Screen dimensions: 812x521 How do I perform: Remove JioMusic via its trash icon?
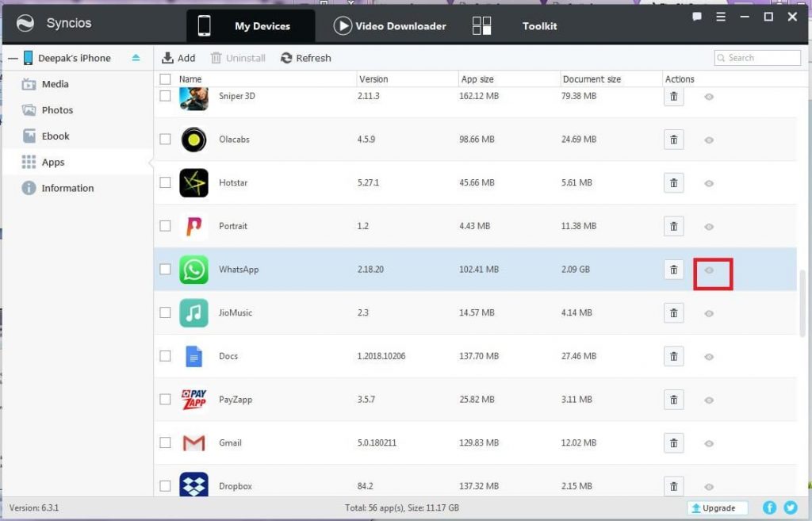pyautogui.click(x=673, y=312)
